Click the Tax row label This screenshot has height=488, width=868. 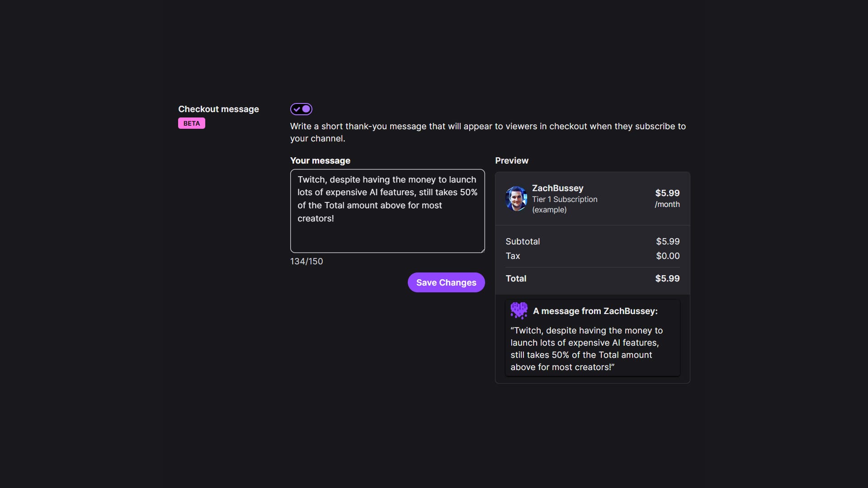(513, 256)
